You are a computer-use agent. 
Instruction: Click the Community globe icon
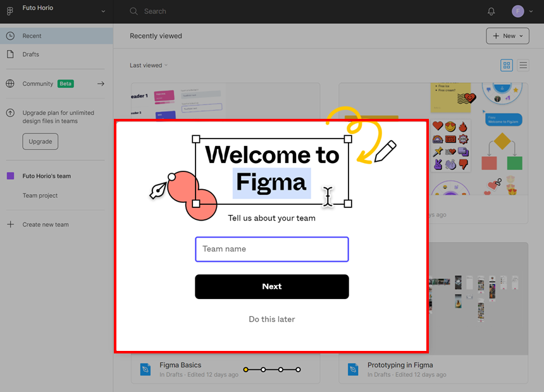10,83
